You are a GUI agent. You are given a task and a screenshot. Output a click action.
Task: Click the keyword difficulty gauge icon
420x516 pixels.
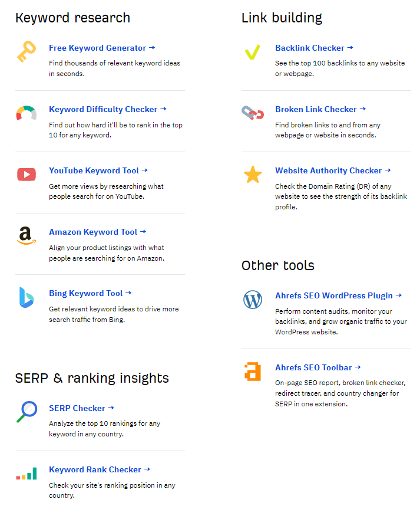tap(27, 113)
